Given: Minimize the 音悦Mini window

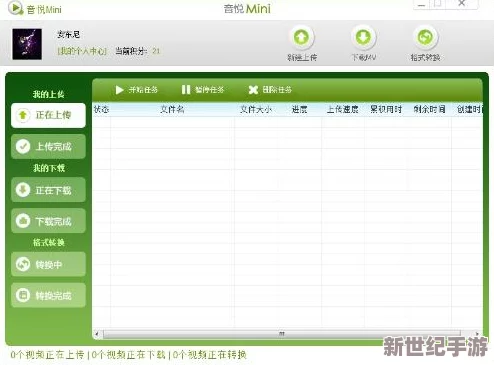Looking at the screenshot, I should (422, 5).
